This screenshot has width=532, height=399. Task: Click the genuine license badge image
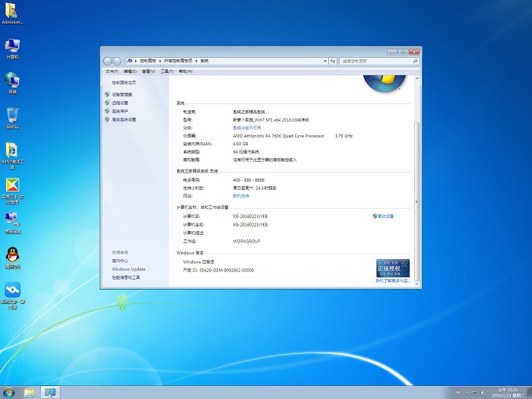(393, 268)
